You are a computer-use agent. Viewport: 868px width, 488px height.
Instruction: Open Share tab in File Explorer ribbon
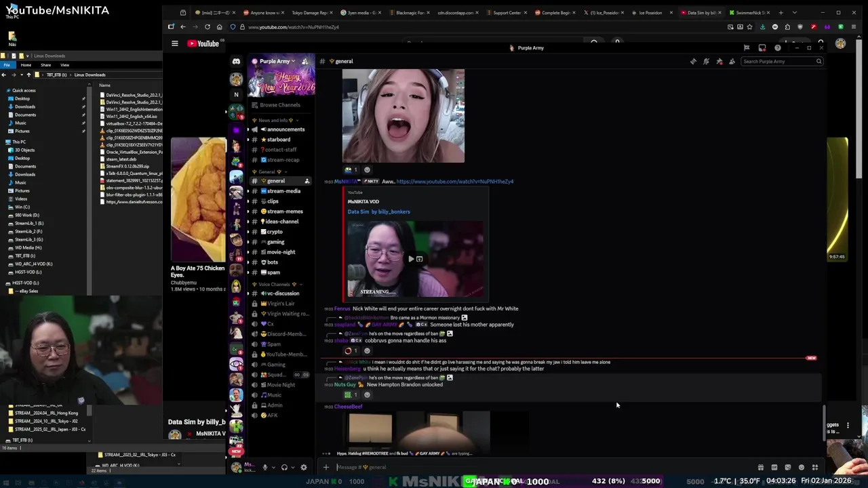(45, 65)
